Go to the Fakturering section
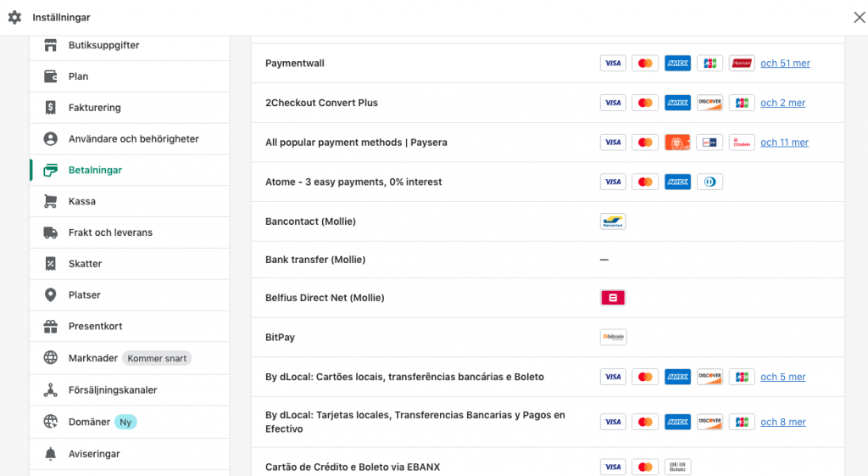The height and width of the screenshot is (476, 868). 130,108
